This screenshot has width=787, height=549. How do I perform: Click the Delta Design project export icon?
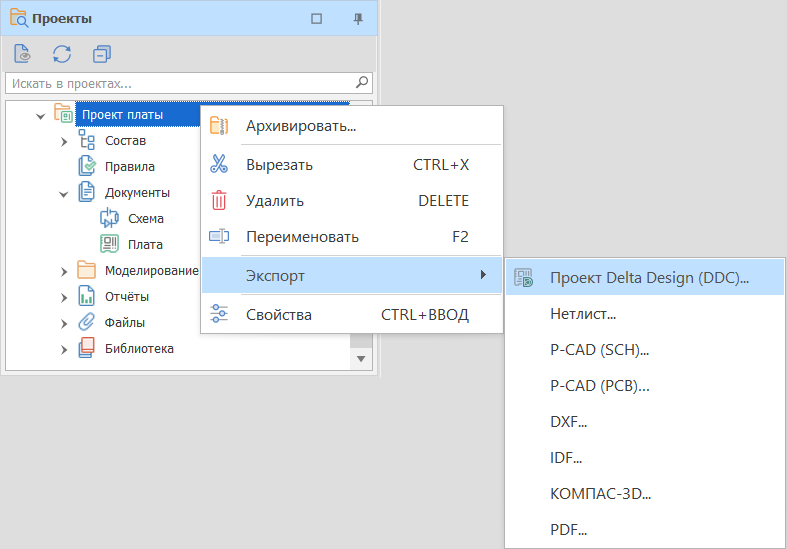click(x=523, y=277)
